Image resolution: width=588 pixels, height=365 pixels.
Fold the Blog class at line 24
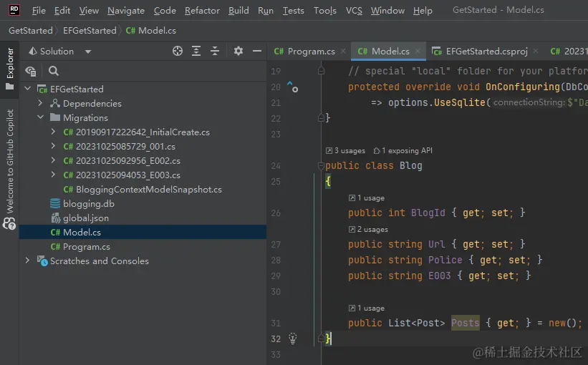(x=321, y=165)
